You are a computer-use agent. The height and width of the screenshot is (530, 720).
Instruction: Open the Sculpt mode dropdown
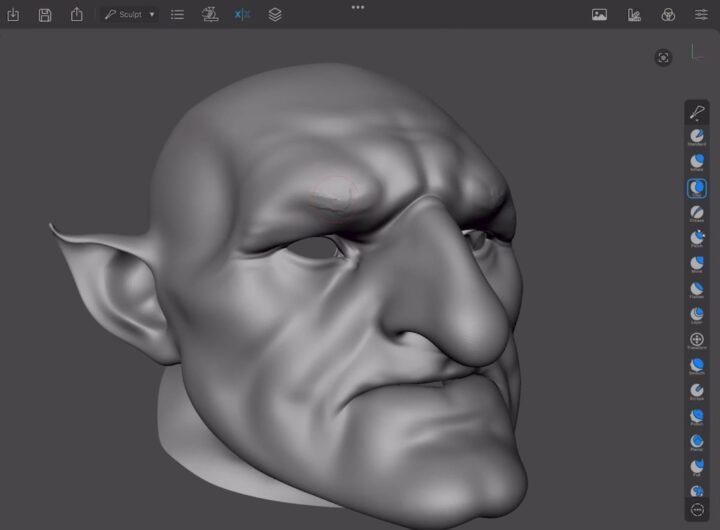(130, 15)
